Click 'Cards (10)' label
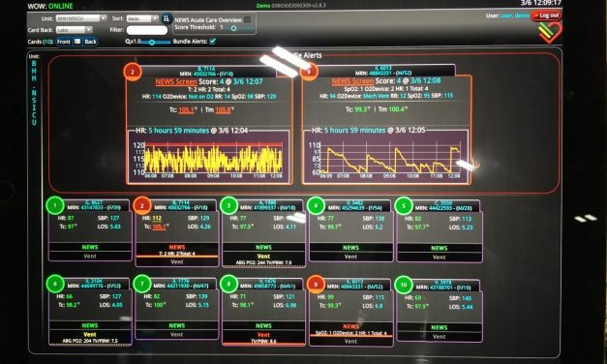Screen dimensions: 607x364 [x=41, y=42]
